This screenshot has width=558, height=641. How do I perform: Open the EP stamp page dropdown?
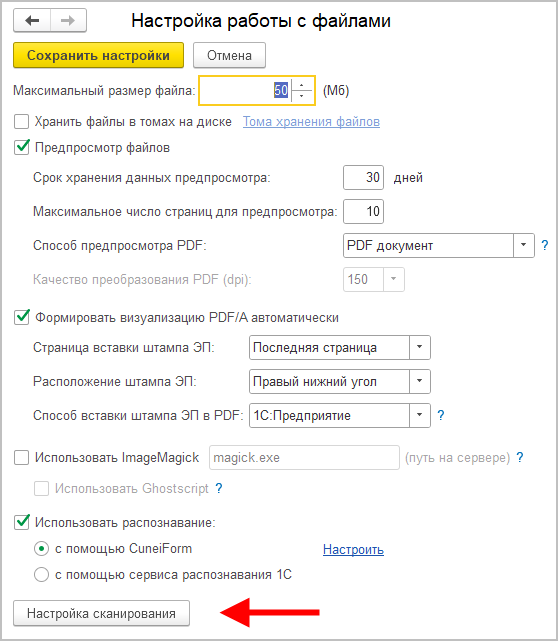[419, 347]
